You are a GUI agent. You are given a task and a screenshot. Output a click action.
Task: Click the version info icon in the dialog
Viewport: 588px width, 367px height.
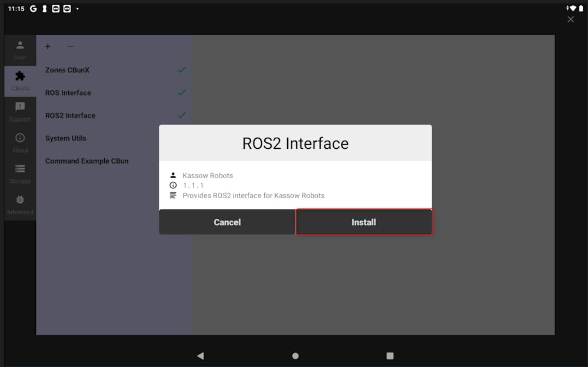173,185
